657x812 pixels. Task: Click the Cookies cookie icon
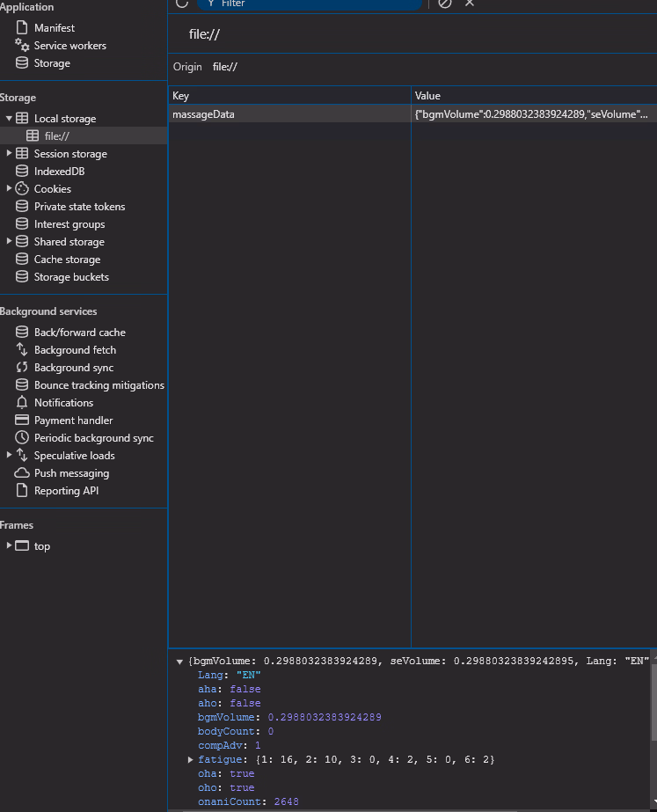click(x=22, y=188)
